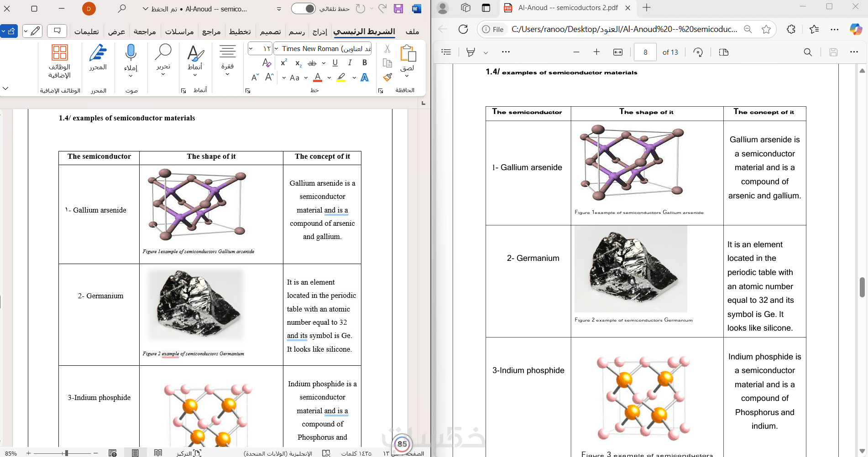Open the File (ملف) menu tab
Screen dimensions: 868x457
[412, 31]
